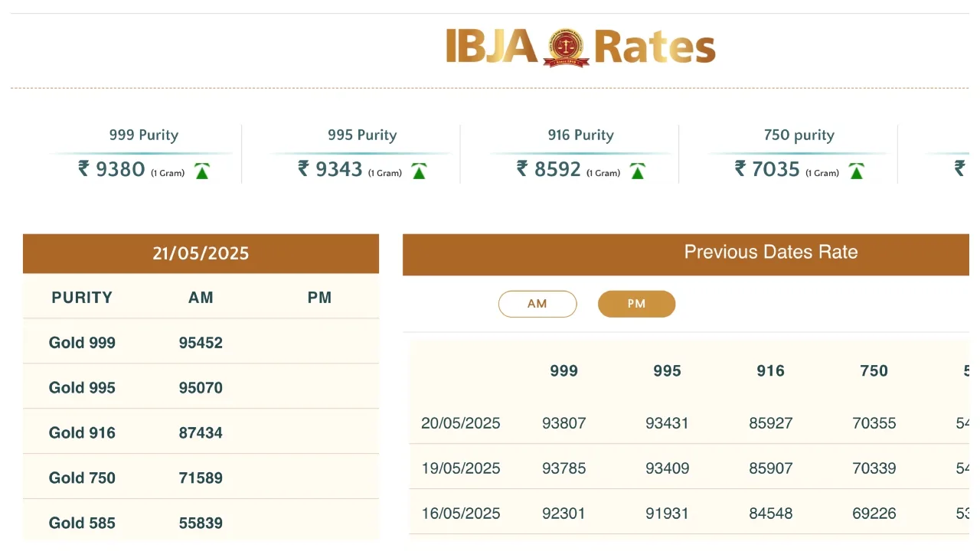The image size is (980, 551).
Task: Click the green up arrow beside 995 Purity rate
Action: point(419,171)
